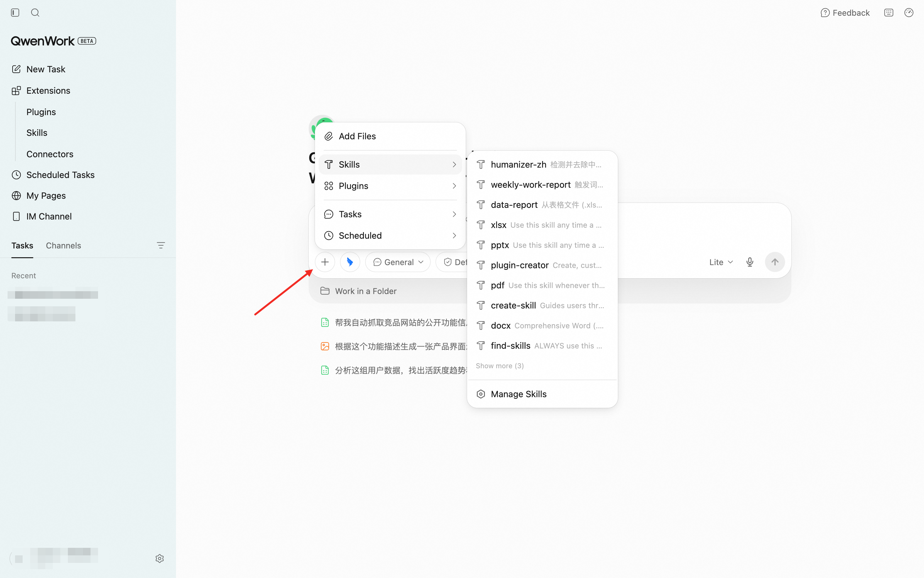Expand the Plugins submenu chevron
924x578 pixels.
pyautogui.click(x=454, y=186)
